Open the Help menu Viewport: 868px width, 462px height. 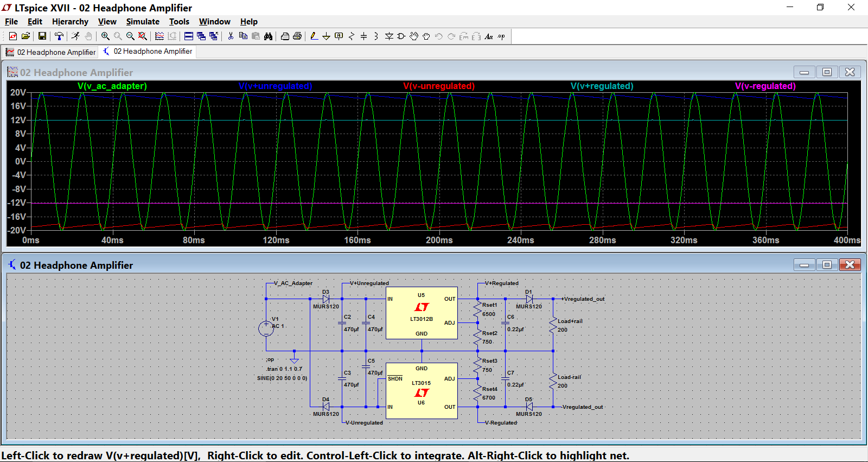(x=248, y=22)
